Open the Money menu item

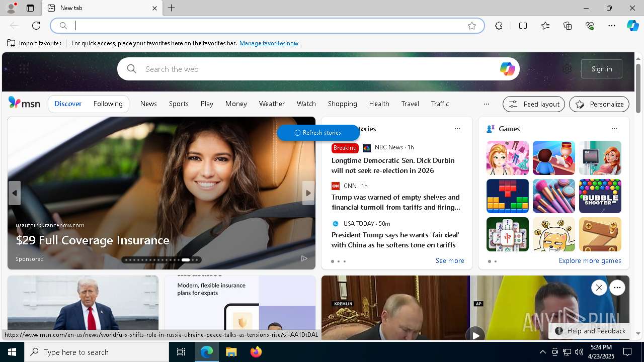(x=236, y=104)
